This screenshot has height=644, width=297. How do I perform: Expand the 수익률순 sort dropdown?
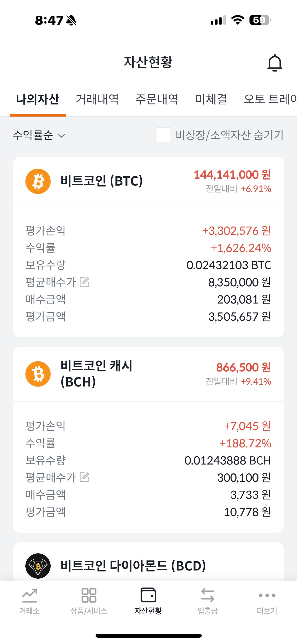(39, 135)
